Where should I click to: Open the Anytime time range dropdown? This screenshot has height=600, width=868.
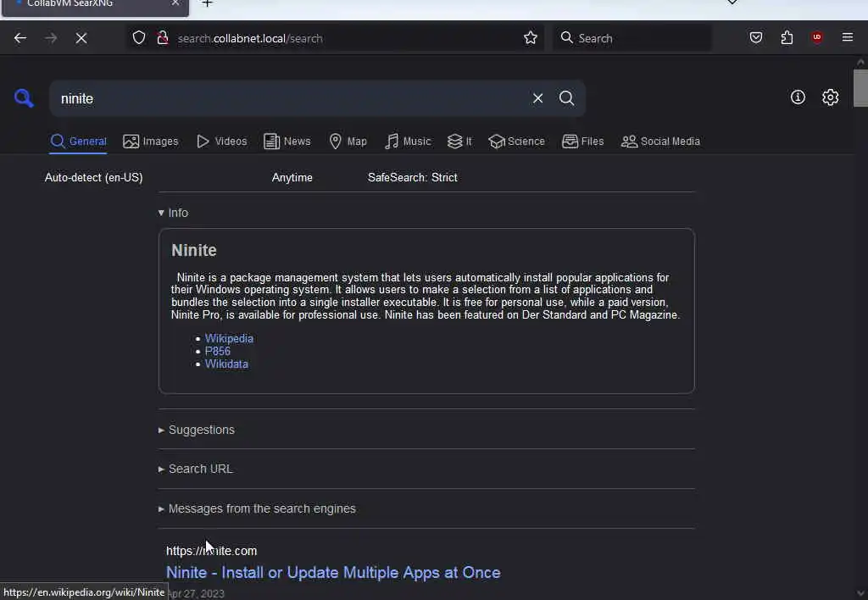tap(292, 178)
